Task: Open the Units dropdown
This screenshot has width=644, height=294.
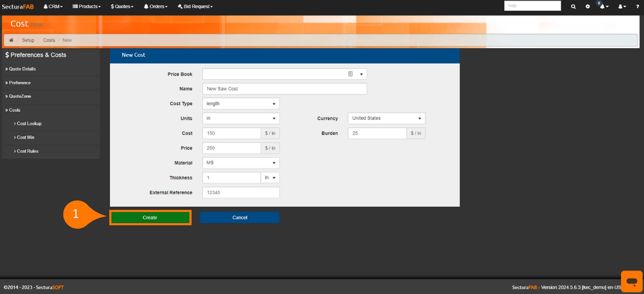Action: tap(241, 118)
